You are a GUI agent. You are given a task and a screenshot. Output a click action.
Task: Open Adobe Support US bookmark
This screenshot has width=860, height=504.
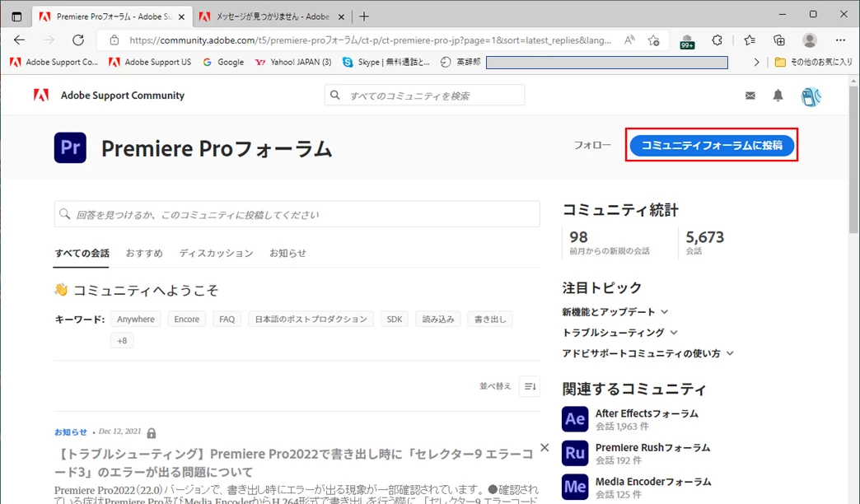[150, 62]
